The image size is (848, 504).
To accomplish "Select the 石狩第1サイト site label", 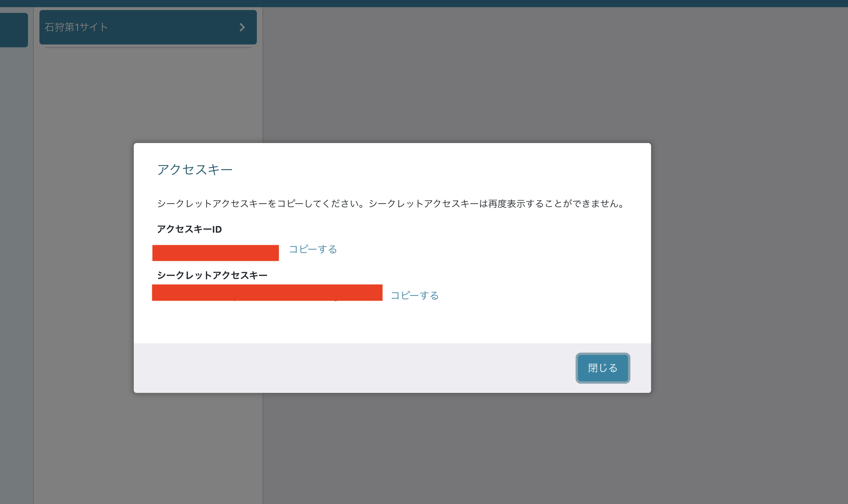I will [x=76, y=27].
